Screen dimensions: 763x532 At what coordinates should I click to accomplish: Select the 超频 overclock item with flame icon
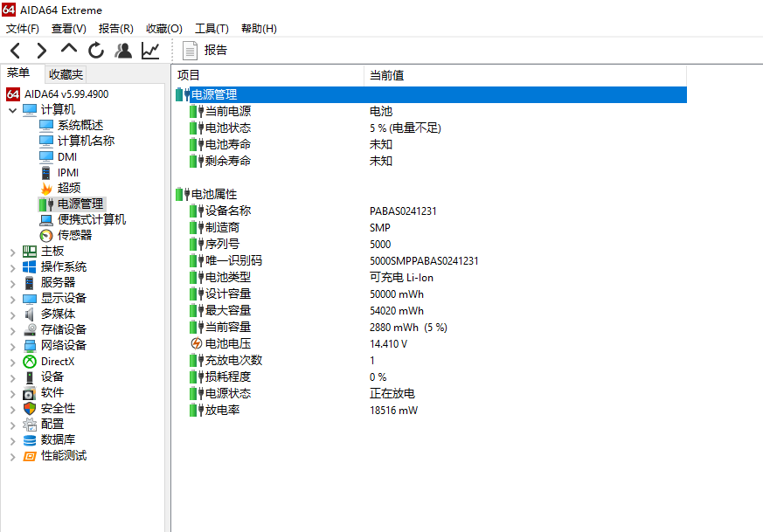(x=69, y=188)
